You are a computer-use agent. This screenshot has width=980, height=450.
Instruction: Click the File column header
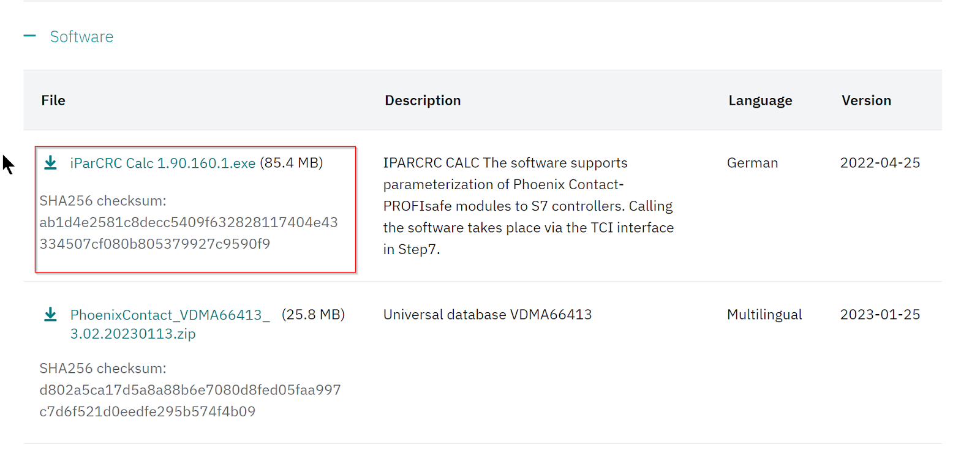tap(53, 100)
